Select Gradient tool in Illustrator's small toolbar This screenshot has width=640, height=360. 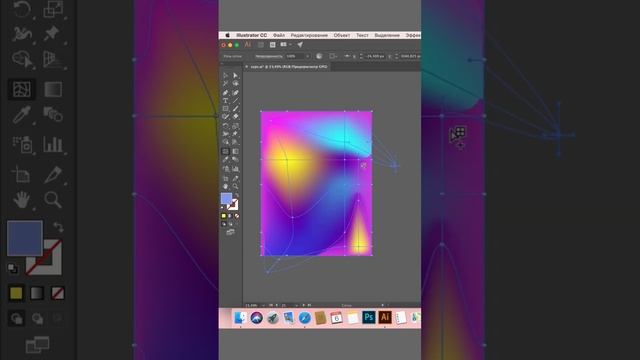tap(236, 151)
